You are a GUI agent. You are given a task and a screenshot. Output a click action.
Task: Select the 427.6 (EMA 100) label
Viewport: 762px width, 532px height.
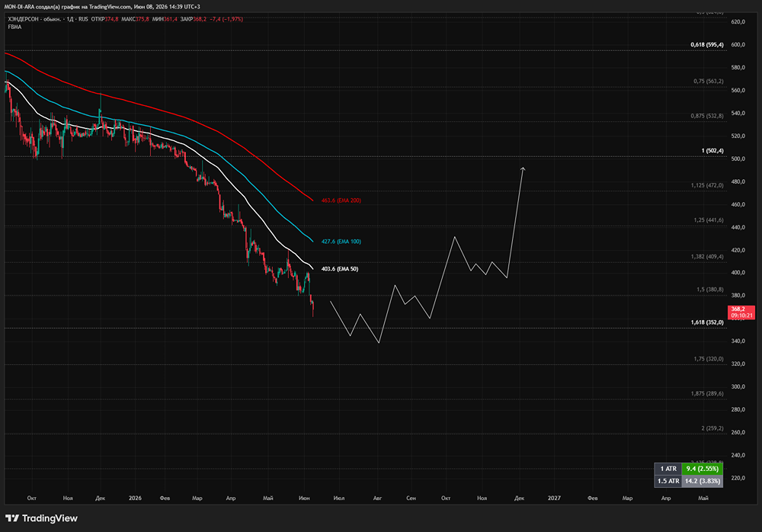point(341,241)
